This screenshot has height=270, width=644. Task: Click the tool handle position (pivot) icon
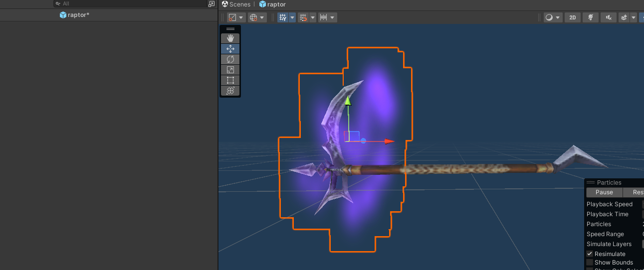pyautogui.click(x=232, y=17)
